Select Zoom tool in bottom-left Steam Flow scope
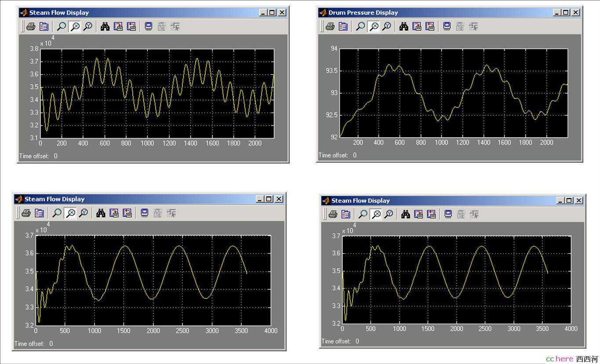 coord(57,213)
